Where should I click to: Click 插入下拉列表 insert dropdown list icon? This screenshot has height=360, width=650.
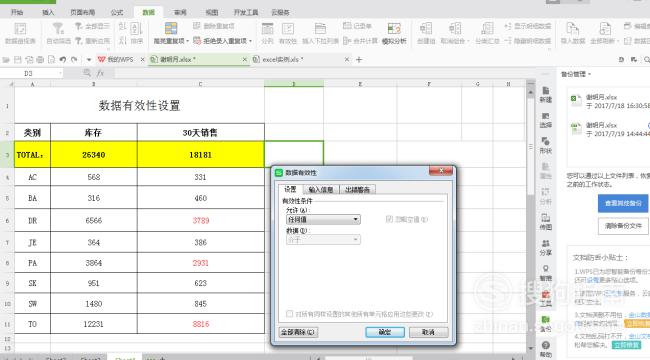click(x=320, y=29)
